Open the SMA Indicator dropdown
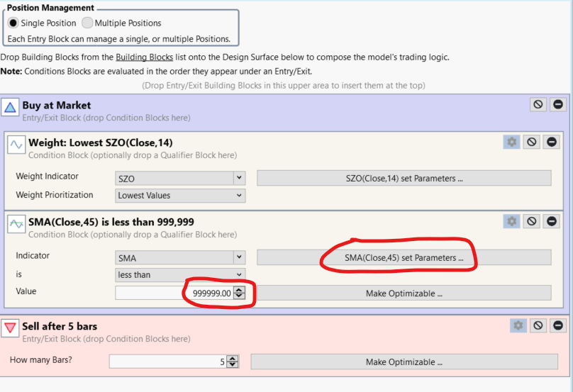This screenshot has width=573, height=392. [180, 257]
